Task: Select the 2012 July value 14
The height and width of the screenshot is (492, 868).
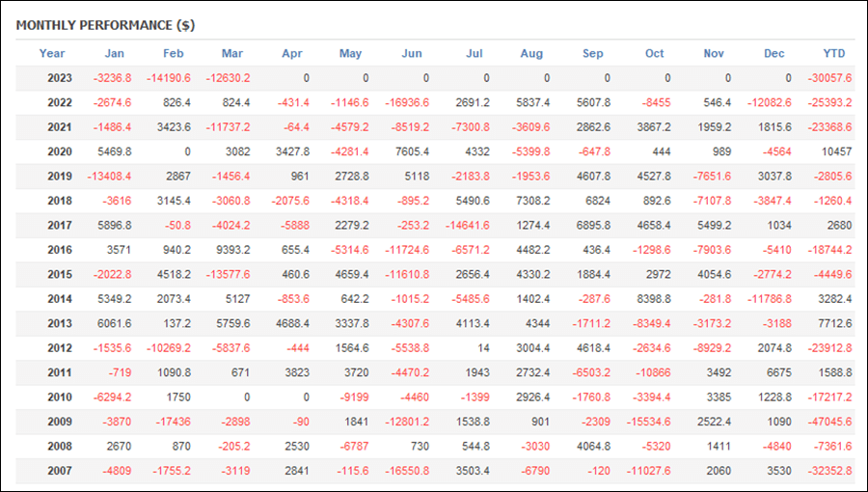Action: pos(484,348)
